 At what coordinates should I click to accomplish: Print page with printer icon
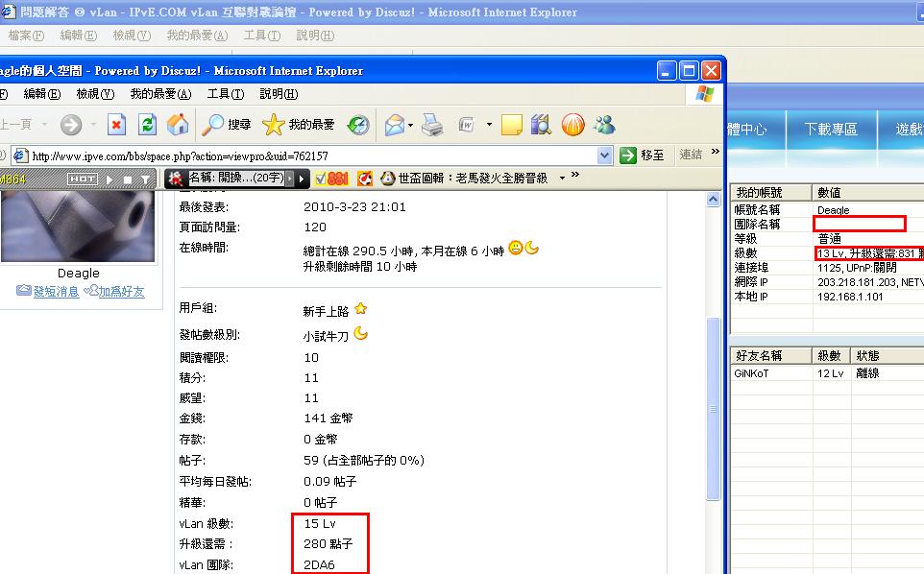[x=432, y=125]
